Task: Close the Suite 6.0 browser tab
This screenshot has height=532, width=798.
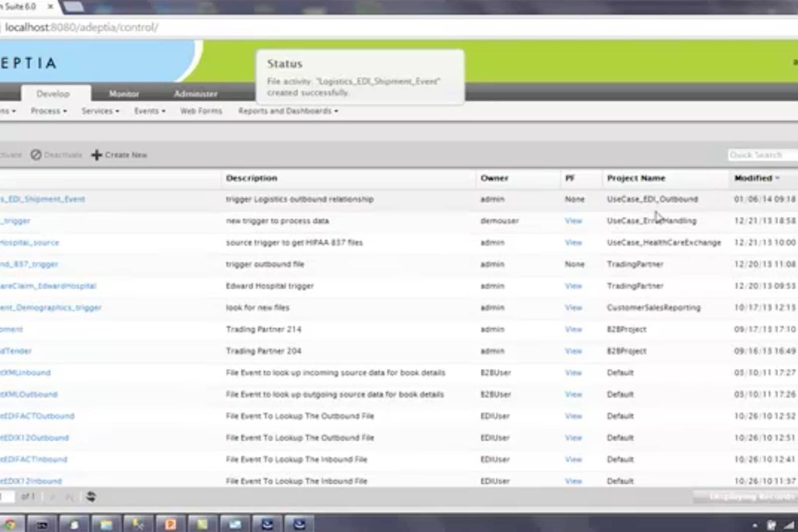Action: [50, 6]
